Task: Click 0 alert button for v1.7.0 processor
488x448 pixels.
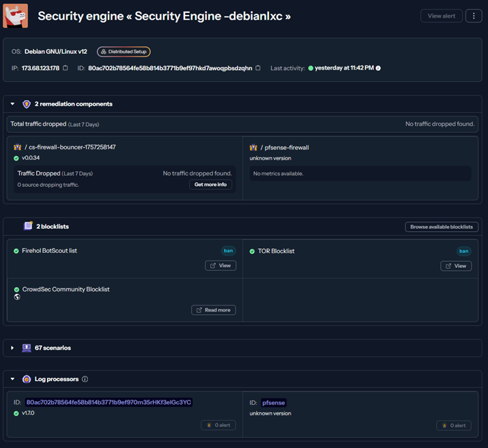Action: [218, 425]
